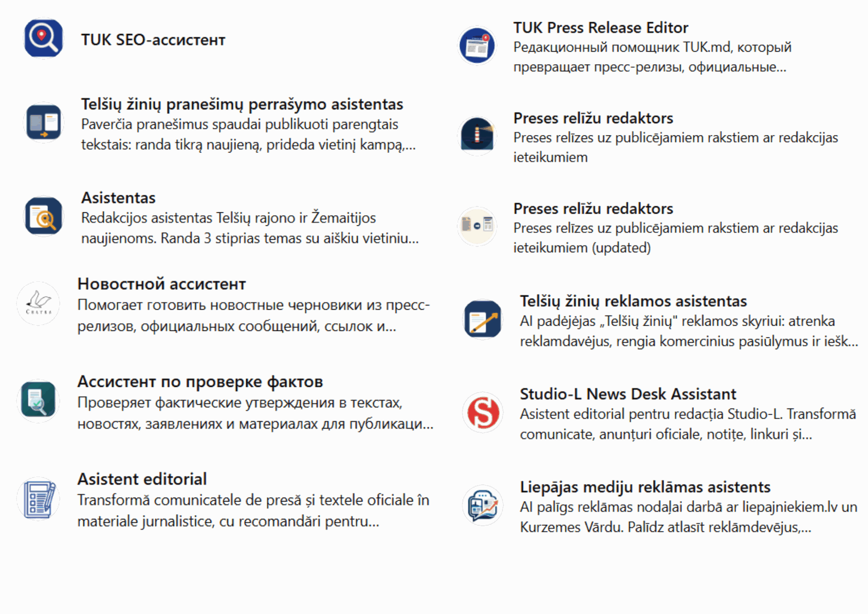Click the TUK Press Release Editor newspaper icon
The height and width of the screenshot is (614, 868).
pos(477,45)
